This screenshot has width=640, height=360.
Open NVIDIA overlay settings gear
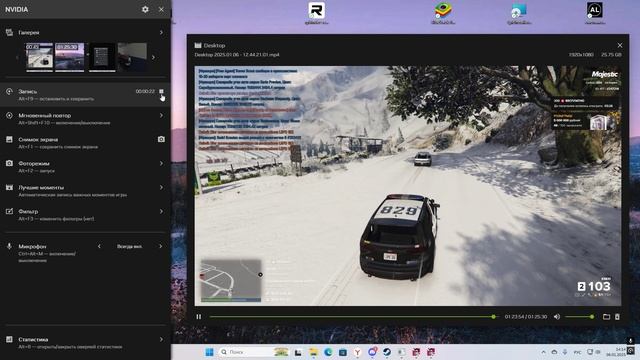(x=145, y=9)
